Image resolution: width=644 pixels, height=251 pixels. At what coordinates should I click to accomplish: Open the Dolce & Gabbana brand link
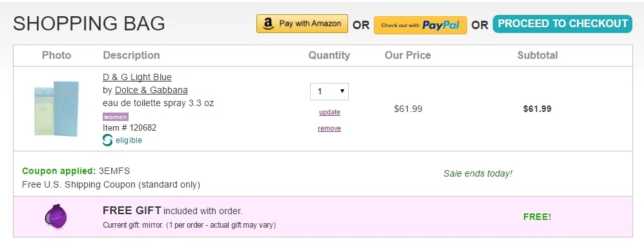tap(151, 90)
